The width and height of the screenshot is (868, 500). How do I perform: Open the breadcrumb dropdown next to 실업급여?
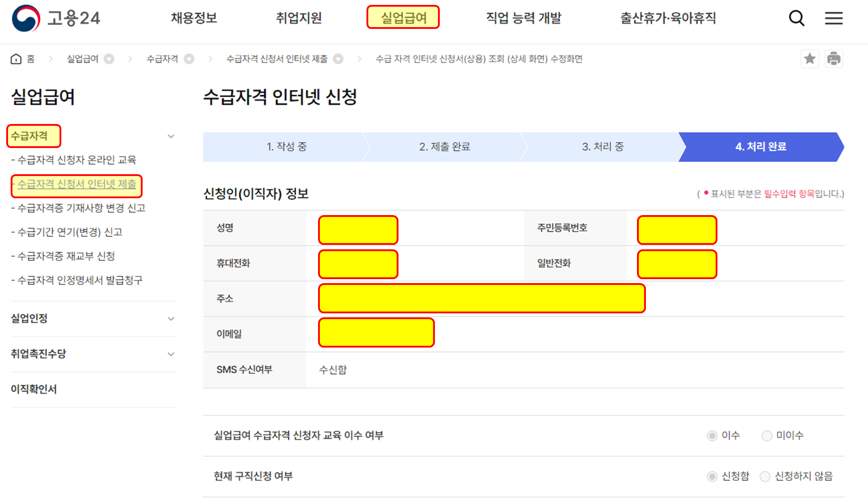tap(110, 58)
